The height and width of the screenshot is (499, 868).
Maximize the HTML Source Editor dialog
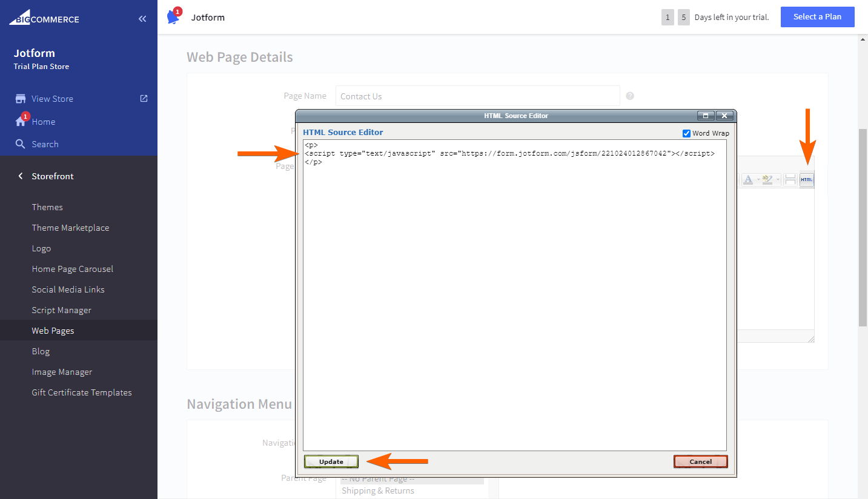pos(706,116)
